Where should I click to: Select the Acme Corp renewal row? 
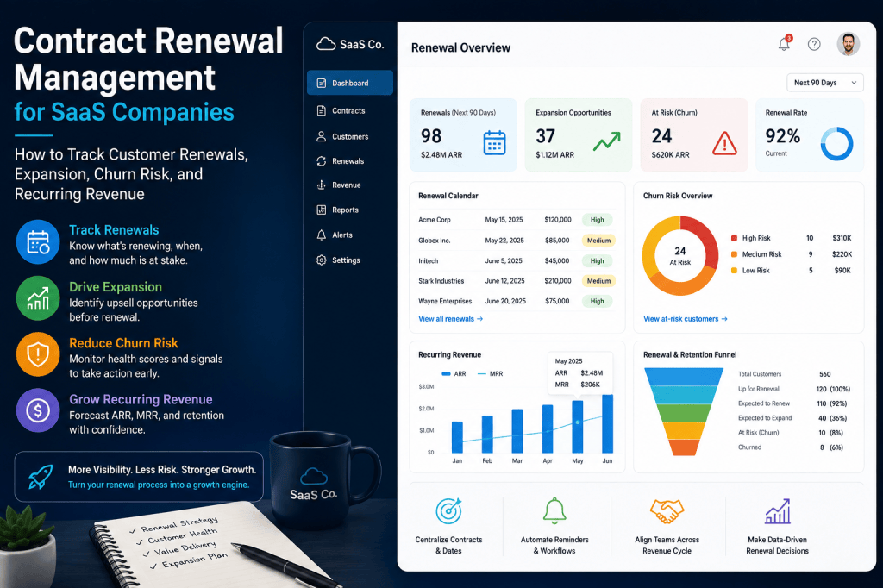(x=517, y=220)
